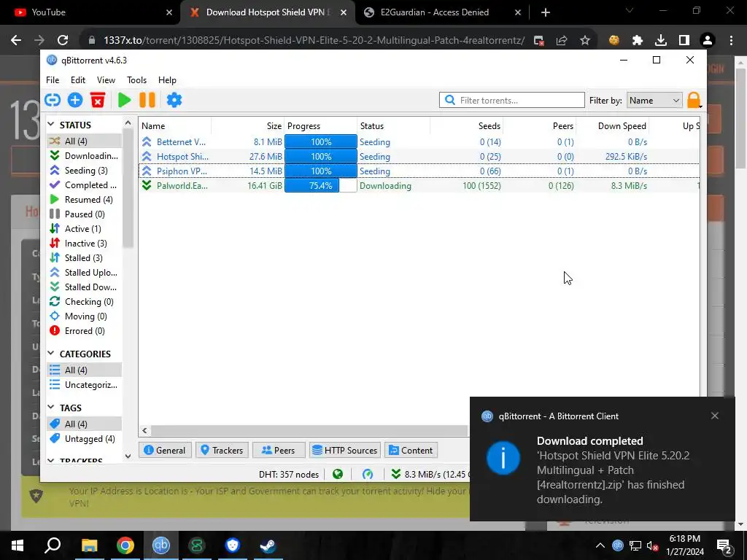The image size is (747, 560).
Task: Toggle alternative speed limits icon in status bar
Action: click(368, 474)
